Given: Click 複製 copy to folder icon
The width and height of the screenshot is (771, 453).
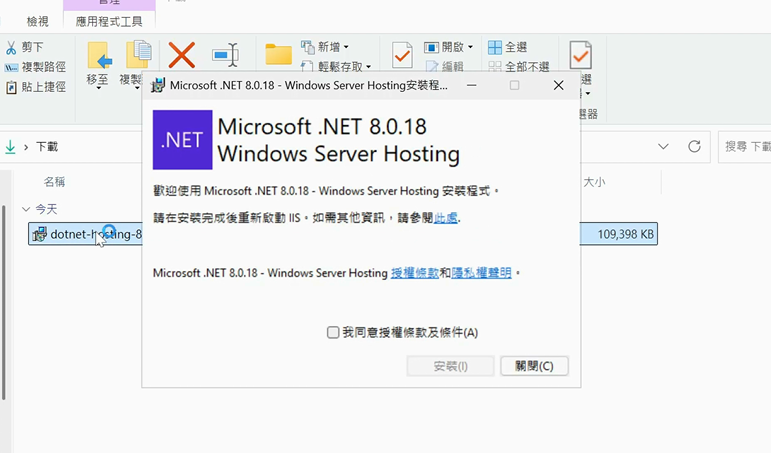Looking at the screenshot, I should 139,54.
